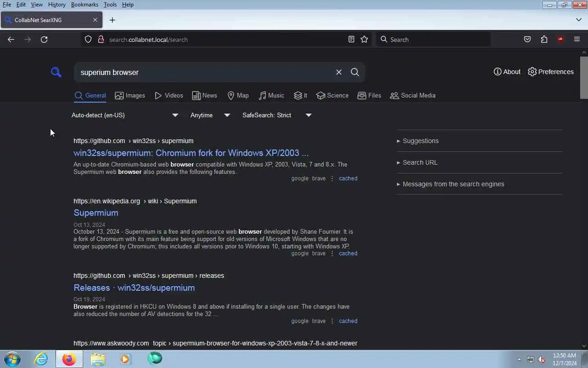Launch Internet Explorer from the taskbar
Image resolution: width=588 pixels, height=368 pixels.
coord(41,359)
